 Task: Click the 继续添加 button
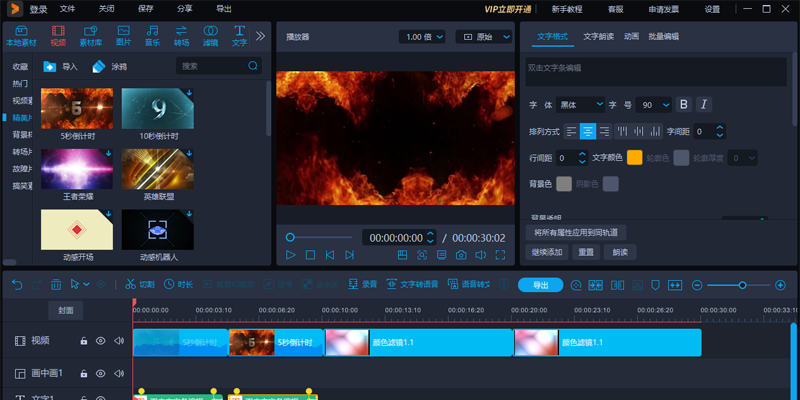547,252
